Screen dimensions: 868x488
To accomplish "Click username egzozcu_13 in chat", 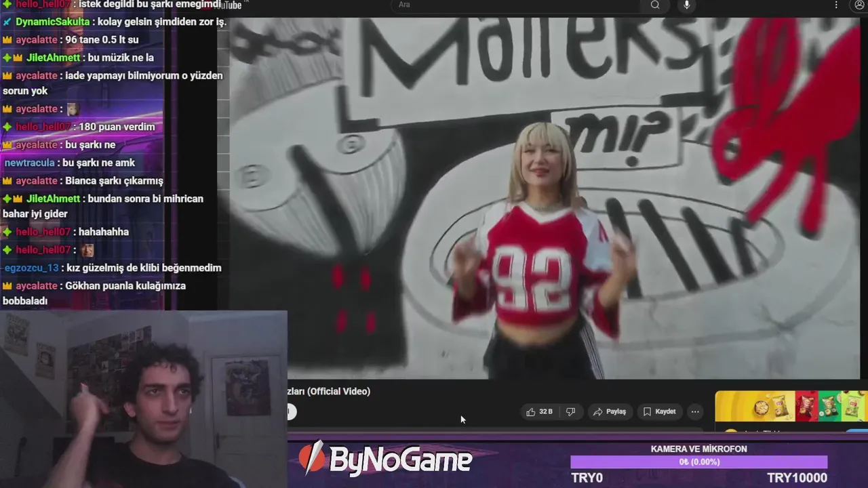I will click(31, 268).
